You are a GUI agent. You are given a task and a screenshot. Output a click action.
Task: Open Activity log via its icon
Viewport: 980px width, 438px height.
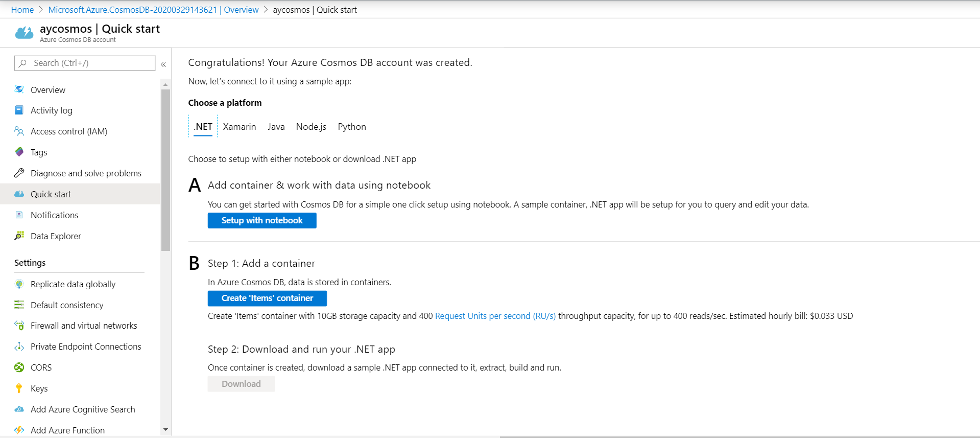[19, 110]
